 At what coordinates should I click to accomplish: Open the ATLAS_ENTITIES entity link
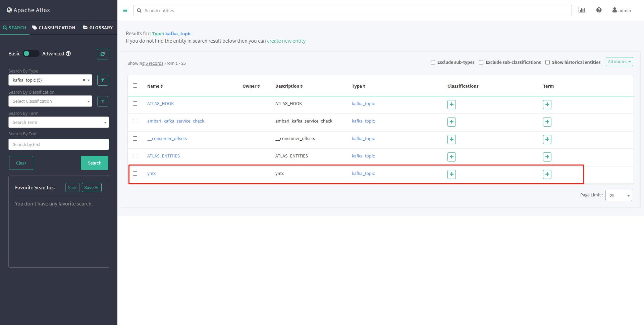163,156
